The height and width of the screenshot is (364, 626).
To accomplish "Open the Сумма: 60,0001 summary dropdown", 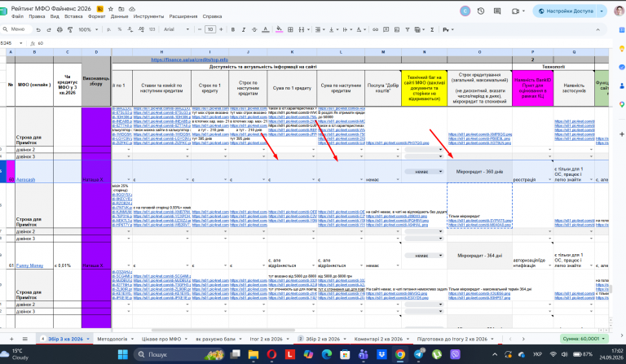I will pyautogui.click(x=584, y=339).
